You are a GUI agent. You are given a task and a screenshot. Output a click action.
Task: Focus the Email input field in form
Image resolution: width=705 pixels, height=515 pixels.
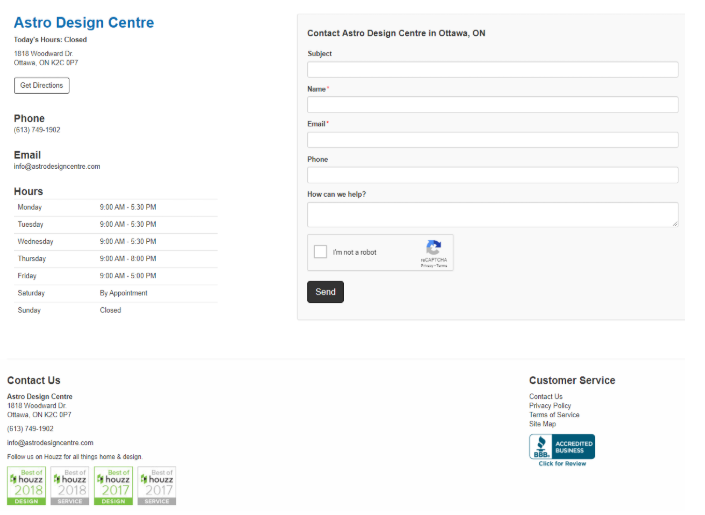493,140
